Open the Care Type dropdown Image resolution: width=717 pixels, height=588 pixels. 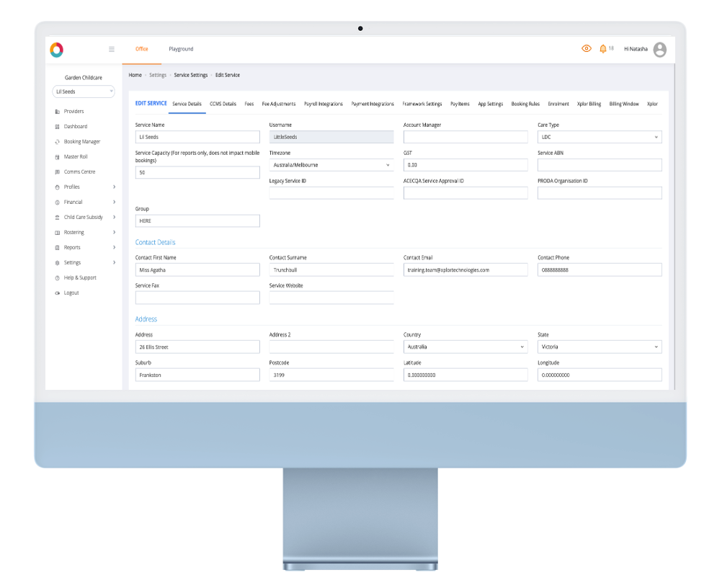click(x=600, y=137)
